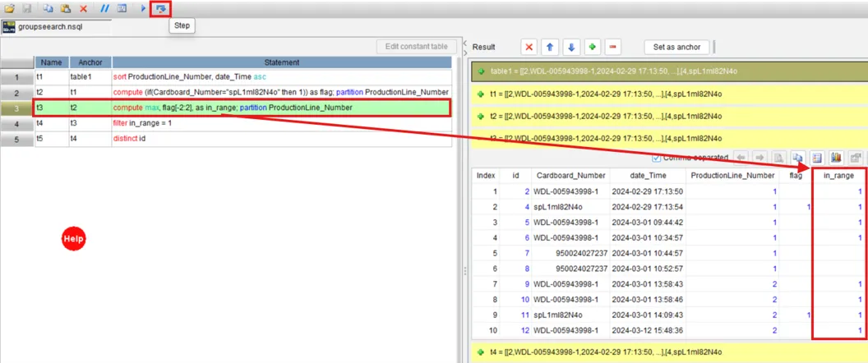Click the date_Time column header

point(647,176)
